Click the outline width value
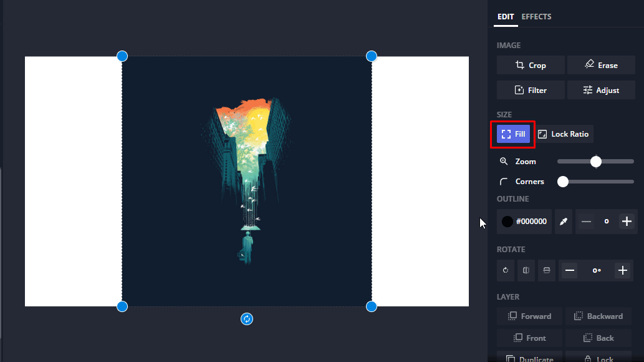644x362 pixels. pyautogui.click(x=606, y=222)
